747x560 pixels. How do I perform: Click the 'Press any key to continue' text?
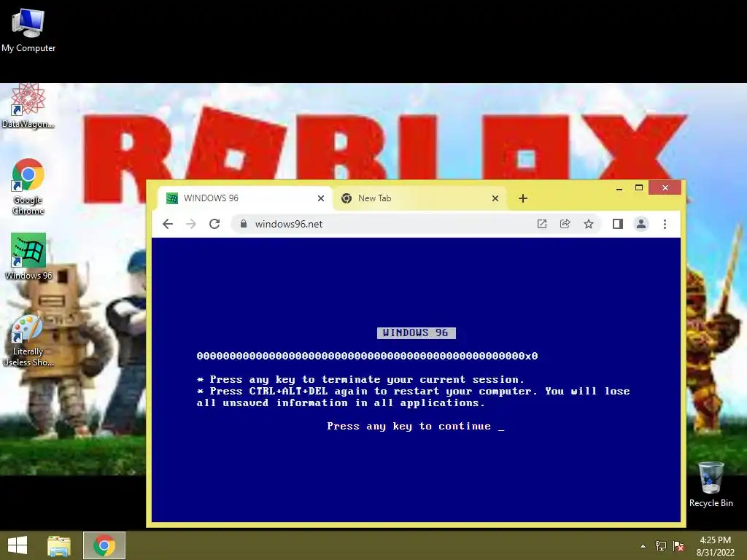pyautogui.click(x=409, y=426)
